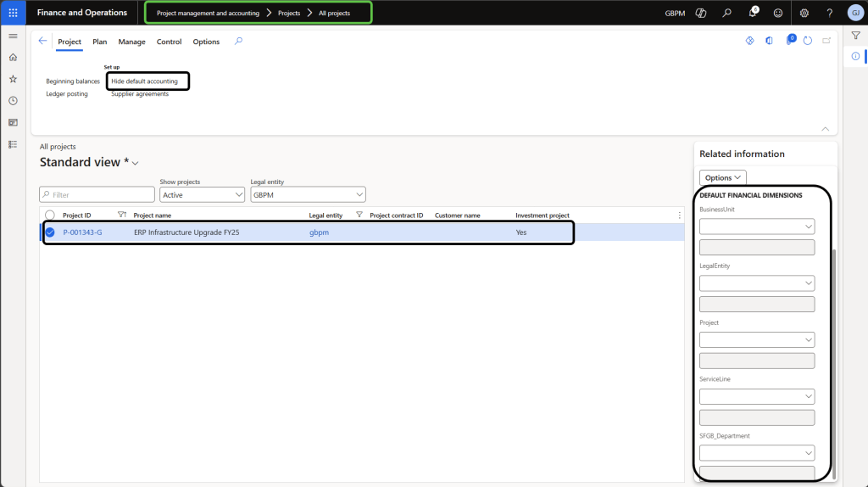Open Copilot from the top bar

coord(701,13)
